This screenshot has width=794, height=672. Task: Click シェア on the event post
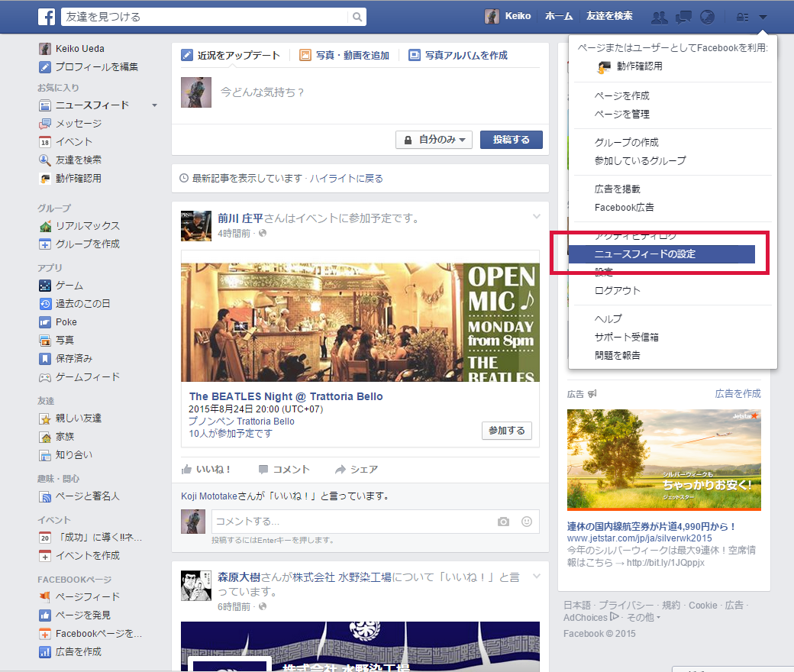357,470
